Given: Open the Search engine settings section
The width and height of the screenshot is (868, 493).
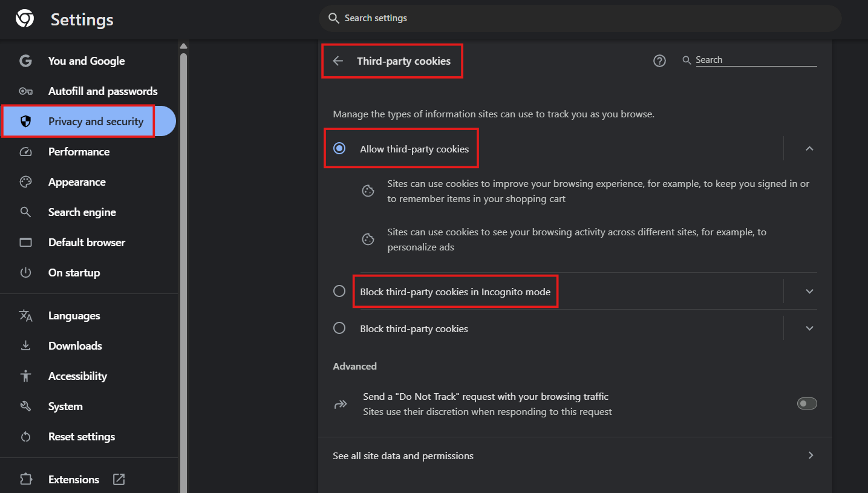Looking at the screenshot, I should coord(82,212).
